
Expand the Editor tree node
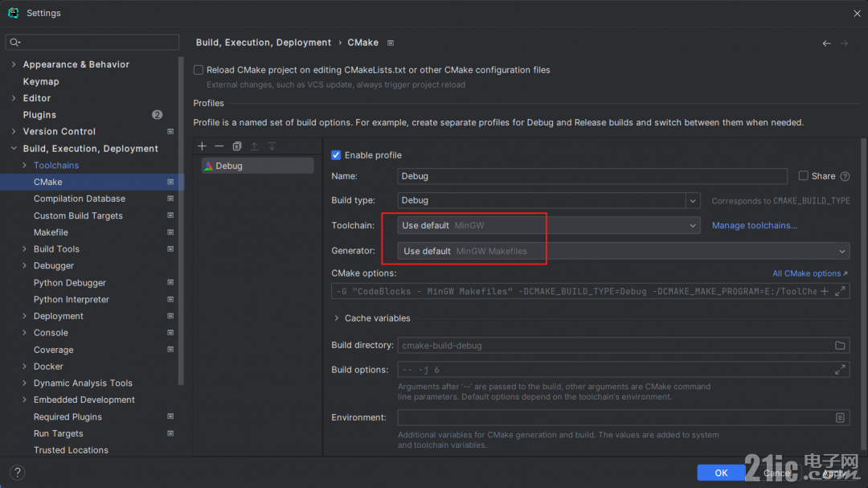point(14,98)
